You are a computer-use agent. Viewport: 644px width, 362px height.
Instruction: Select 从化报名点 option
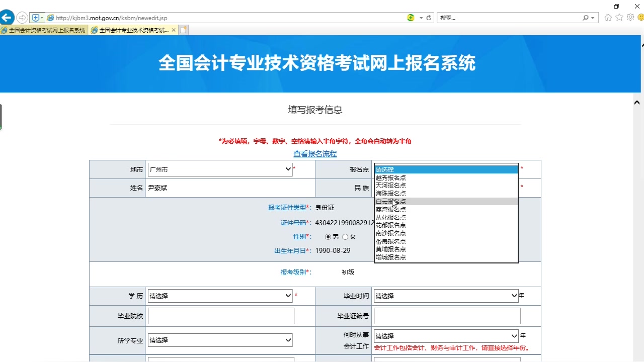click(446, 217)
